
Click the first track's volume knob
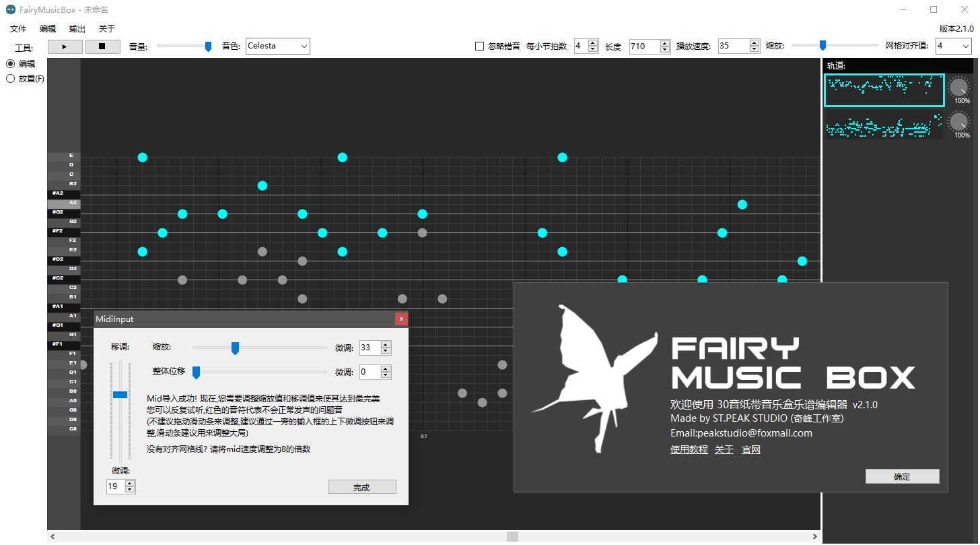(x=958, y=86)
